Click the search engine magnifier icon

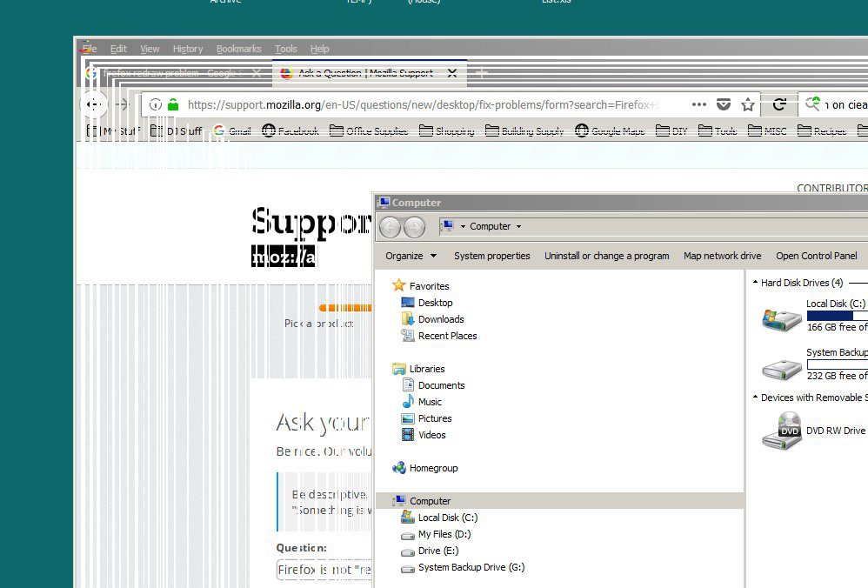(812, 104)
